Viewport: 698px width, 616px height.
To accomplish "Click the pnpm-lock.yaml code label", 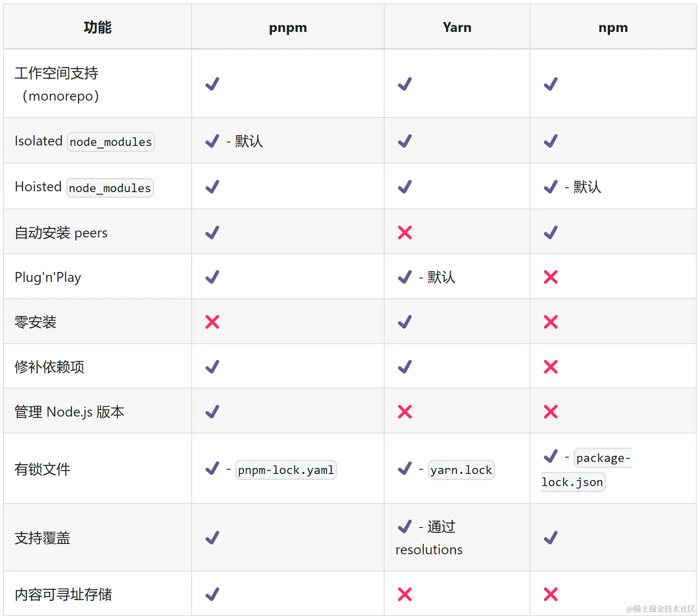I will (x=286, y=470).
